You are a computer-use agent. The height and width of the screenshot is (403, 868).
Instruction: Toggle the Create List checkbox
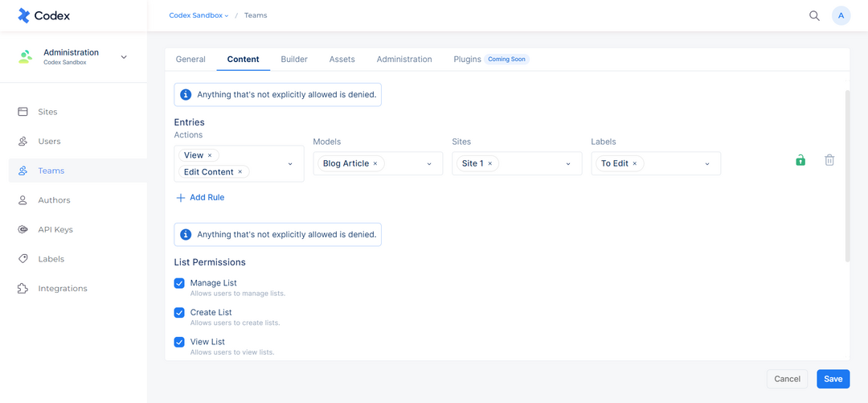pyautogui.click(x=179, y=313)
